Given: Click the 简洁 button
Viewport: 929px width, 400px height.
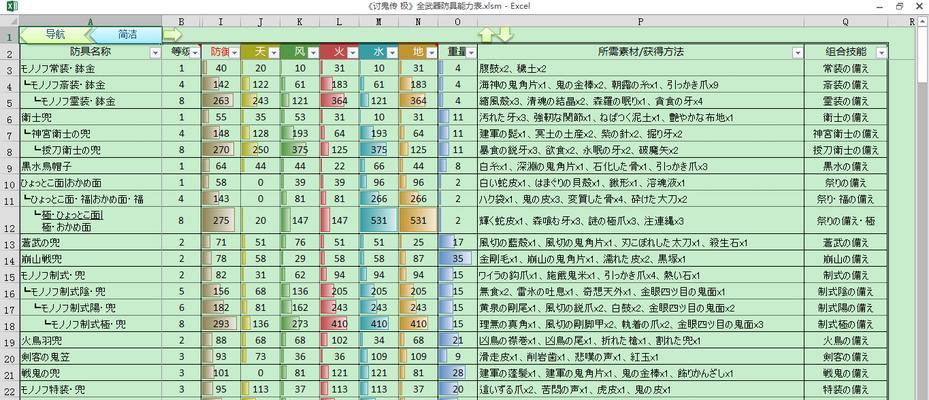Looking at the screenshot, I should (126, 35).
